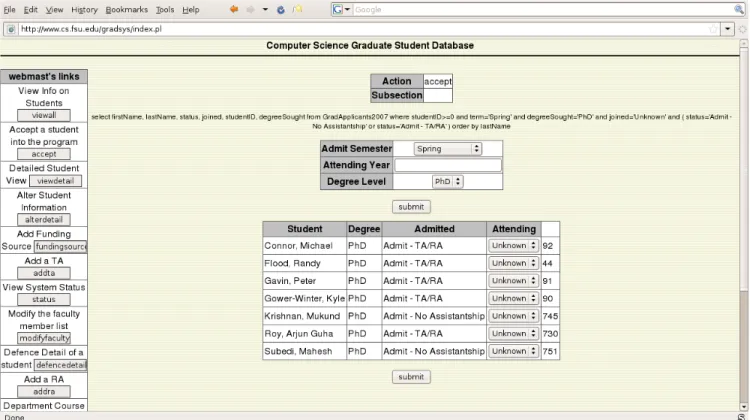Click the Attending column header
Viewport: 750px width, 420px height.
[x=514, y=229]
